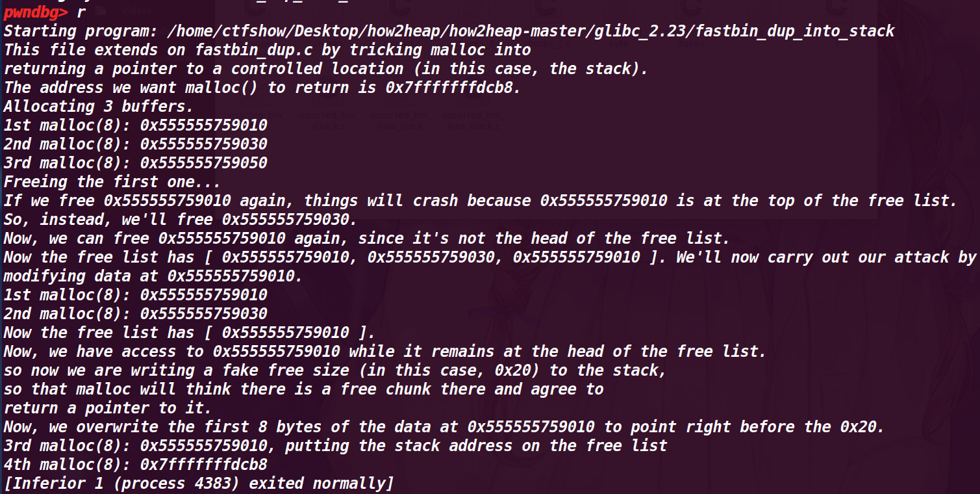Click the "Inferior 1 exited normally" message
The height and width of the screenshot is (494, 980).
(x=198, y=484)
